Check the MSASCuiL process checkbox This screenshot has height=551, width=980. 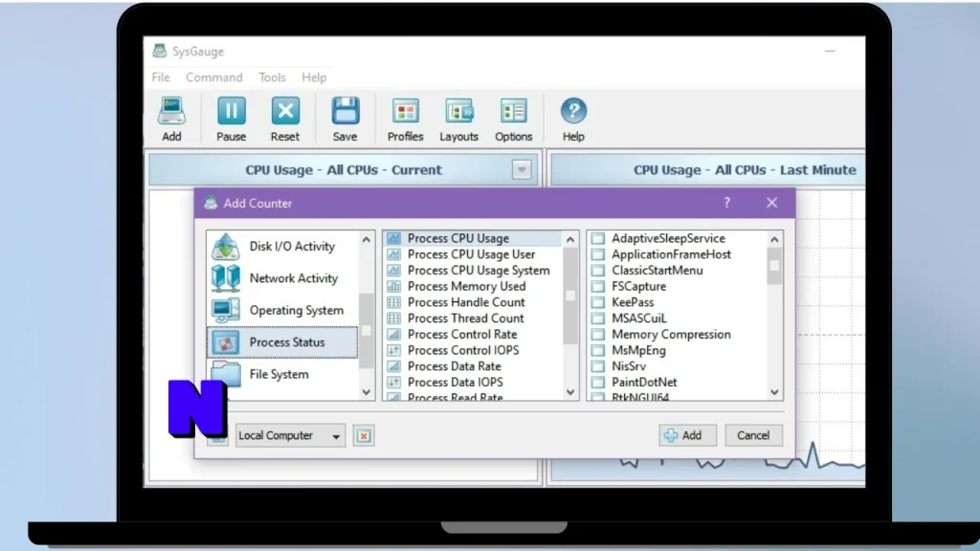(598, 318)
